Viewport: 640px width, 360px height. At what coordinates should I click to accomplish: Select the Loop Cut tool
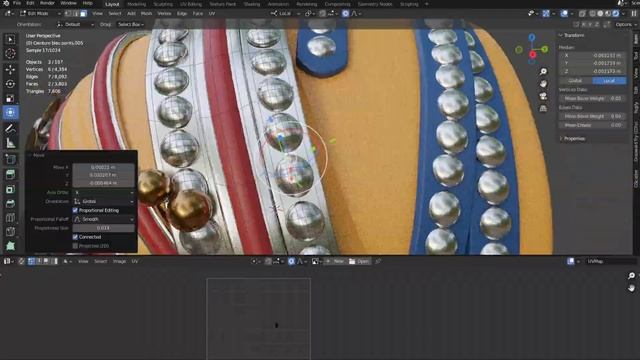tap(10, 218)
